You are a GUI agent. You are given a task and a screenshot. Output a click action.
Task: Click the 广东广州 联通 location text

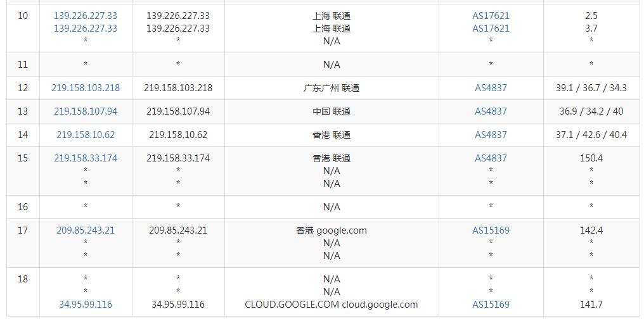click(x=332, y=88)
